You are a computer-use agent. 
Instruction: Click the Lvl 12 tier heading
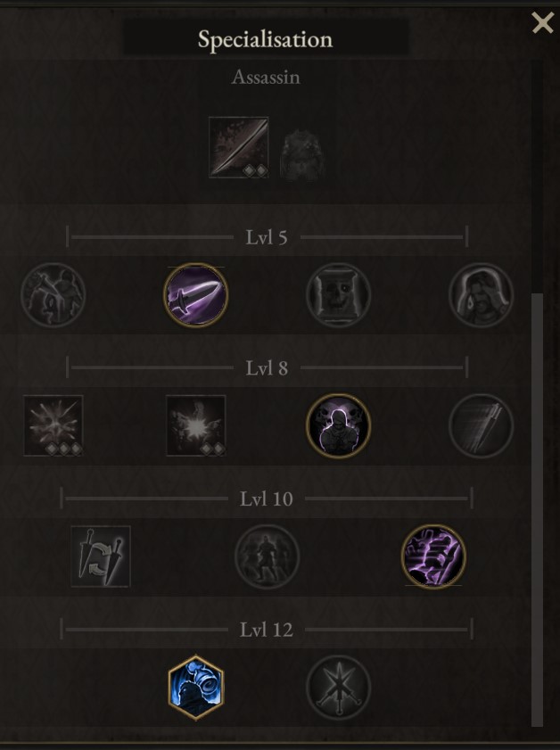click(x=266, y=630)
